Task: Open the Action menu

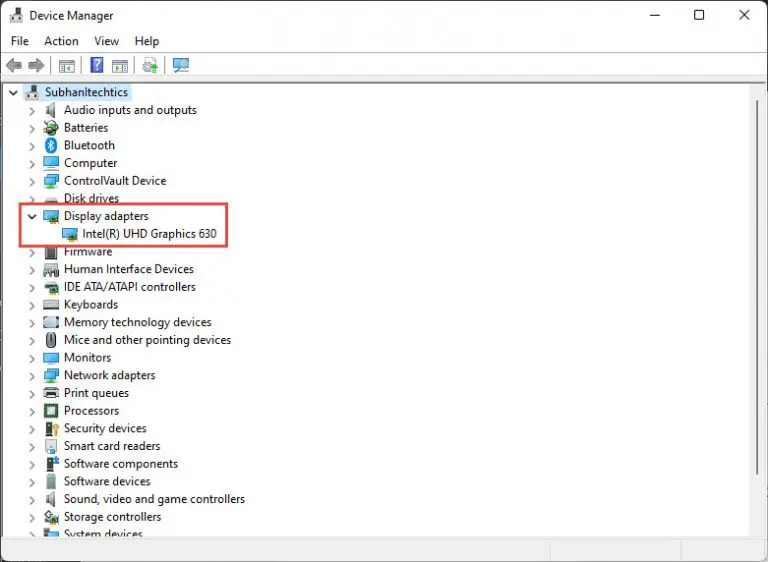Action: pyautogui.click(x=61, y=41)
